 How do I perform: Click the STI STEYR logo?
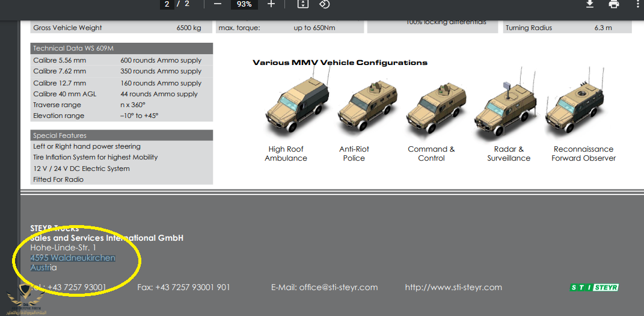point(593,287)
